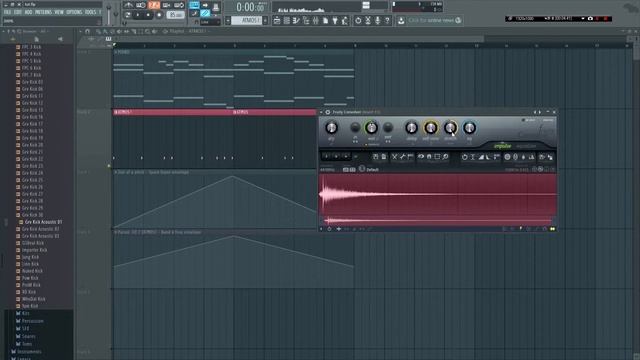Switch to the equalizer tab in Convolver
The width and height of the screenshot is (640, 360).
(527, 146)
